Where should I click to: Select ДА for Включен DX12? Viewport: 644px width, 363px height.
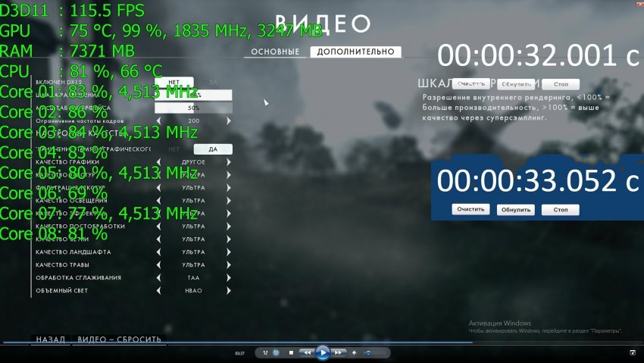coord(213,82)
